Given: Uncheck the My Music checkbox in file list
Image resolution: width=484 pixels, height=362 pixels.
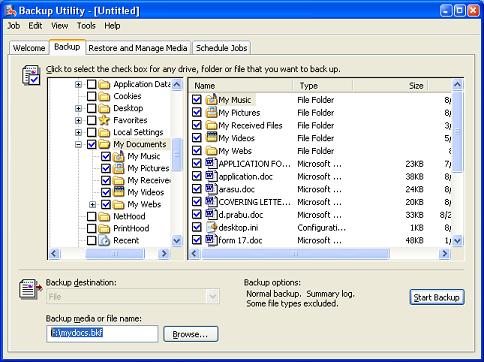Looking at the screenshot, I should [197, 99].
